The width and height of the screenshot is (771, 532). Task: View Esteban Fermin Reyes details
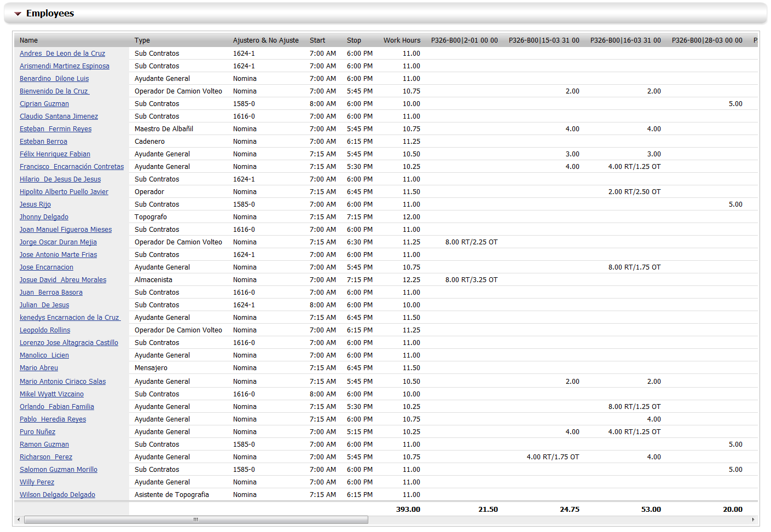pyautogui.click(x=56, y=129)
